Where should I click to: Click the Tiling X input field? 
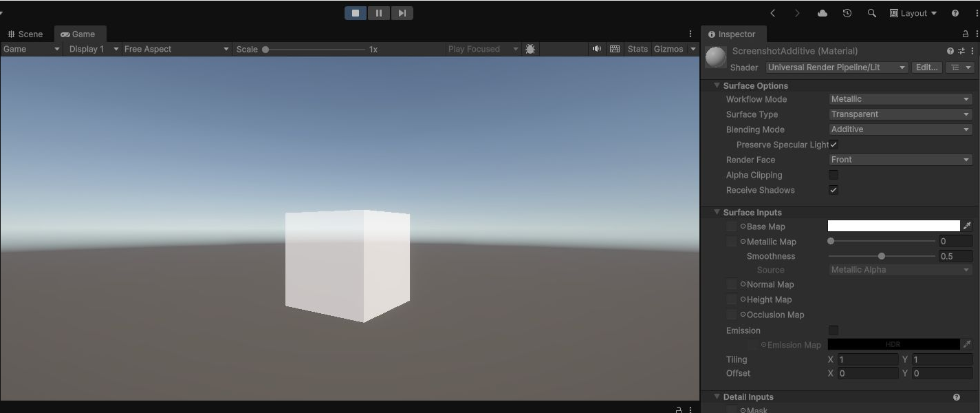(868, 359)
